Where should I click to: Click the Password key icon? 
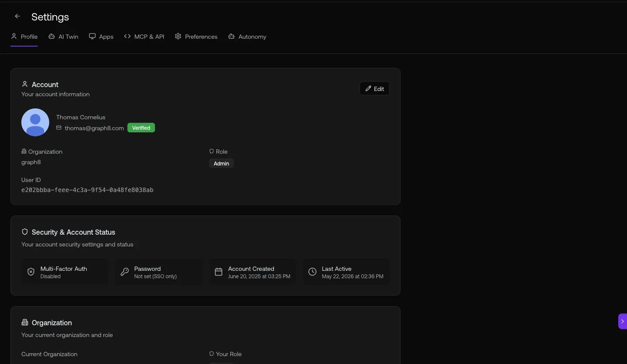coord(125,272)
